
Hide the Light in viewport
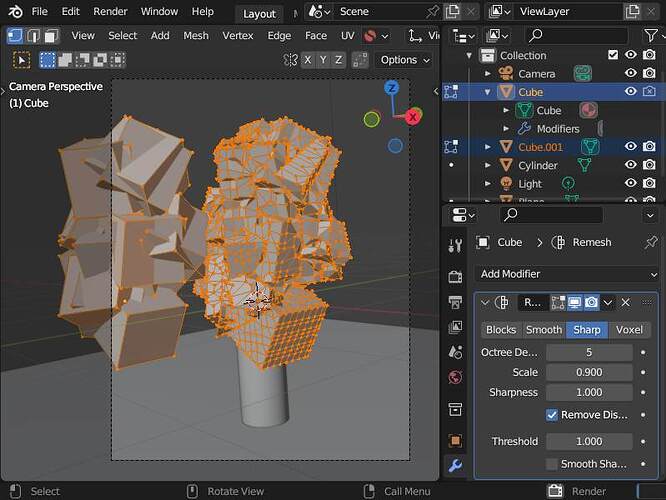pyautogui.click(x=630, y=183)
